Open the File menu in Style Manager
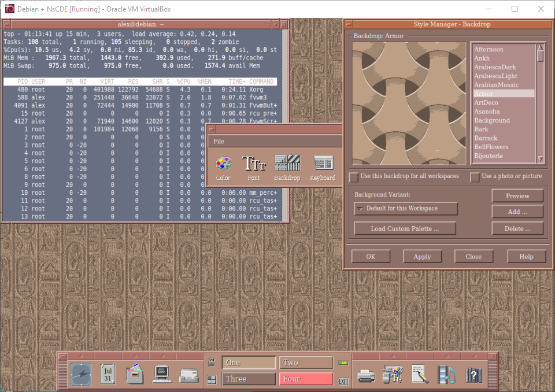The width and height of the screenshot is (555, 392). click(x=219, y=141)
